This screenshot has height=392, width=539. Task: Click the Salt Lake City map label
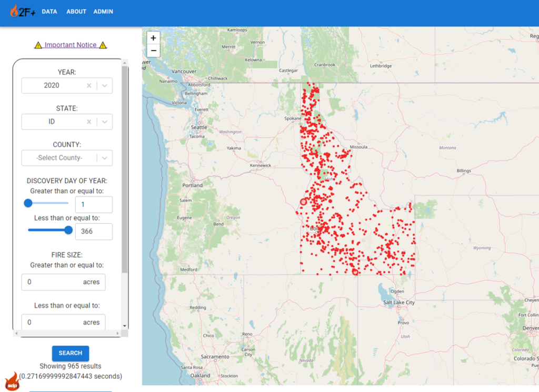click(399, 303)
